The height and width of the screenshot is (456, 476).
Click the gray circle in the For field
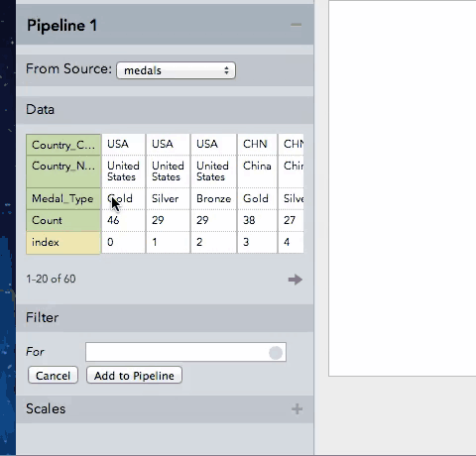(x=276, y=353)
